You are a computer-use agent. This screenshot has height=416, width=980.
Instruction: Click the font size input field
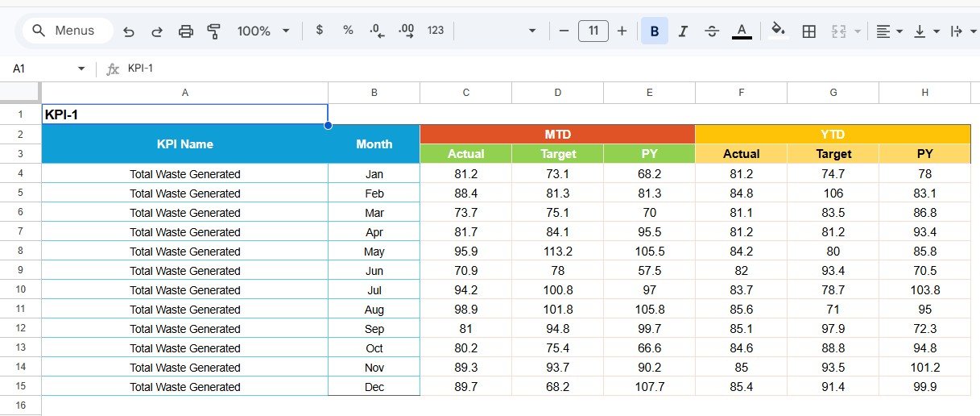593,31
